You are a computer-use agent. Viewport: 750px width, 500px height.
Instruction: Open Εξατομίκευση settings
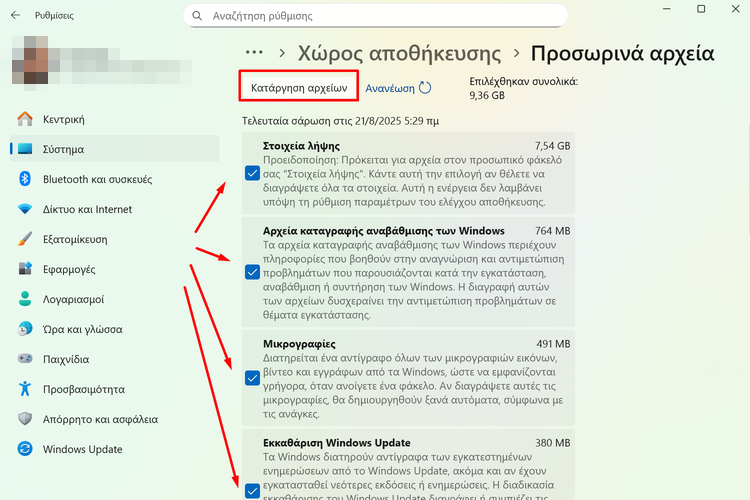click(115, 239)
